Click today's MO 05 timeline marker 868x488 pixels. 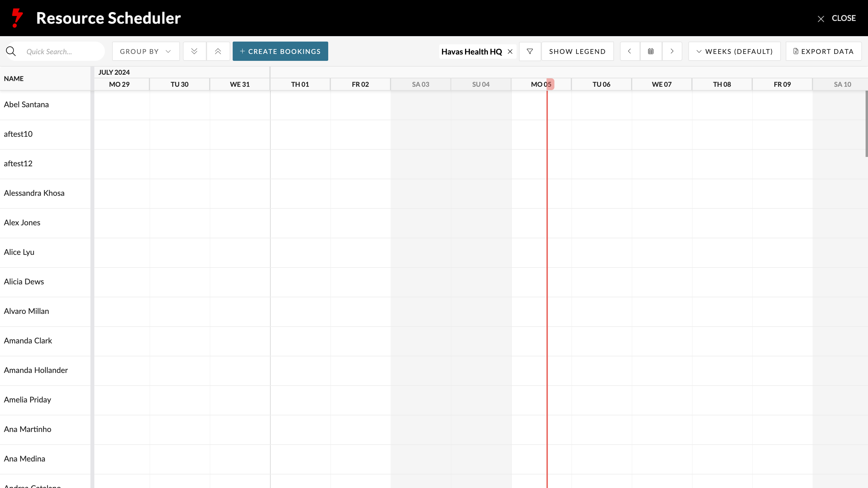(x=550, y=84)
